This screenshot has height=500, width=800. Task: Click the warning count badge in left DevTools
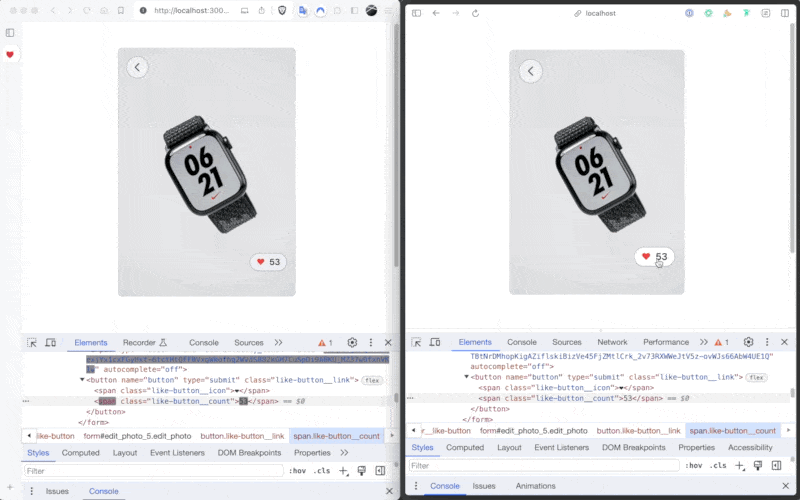click(x=325, y=342)
